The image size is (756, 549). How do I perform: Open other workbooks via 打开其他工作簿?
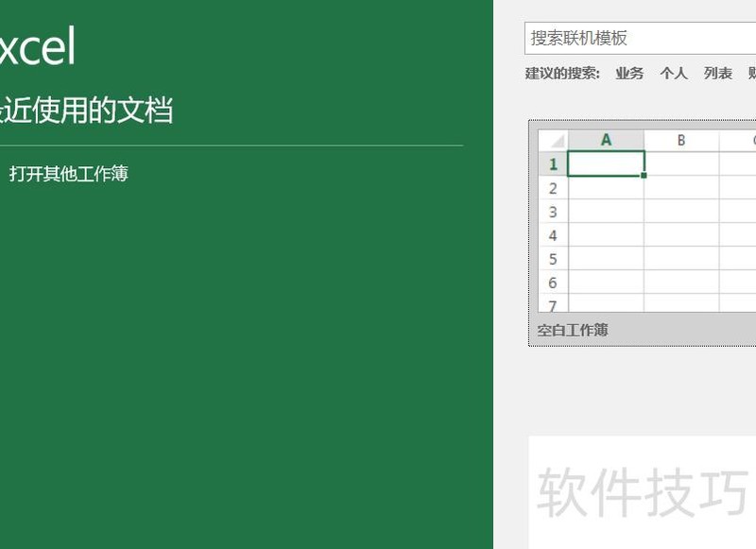coord(67,175)
